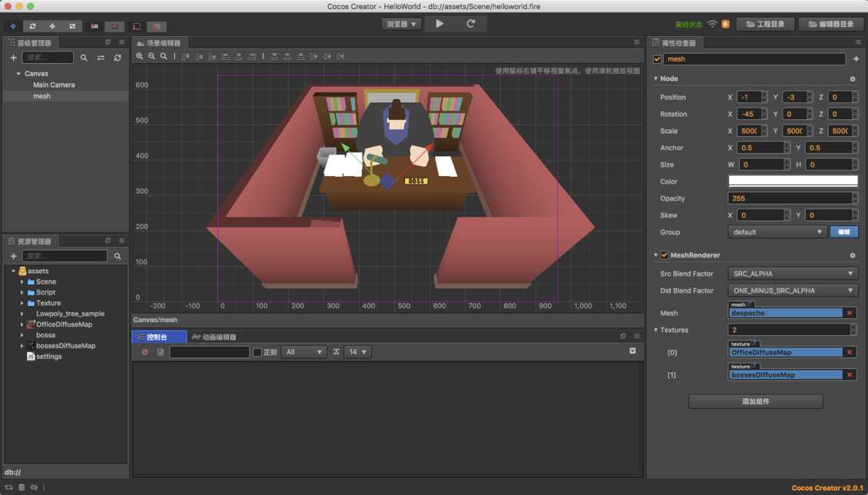The height and width of the screenshot is (495, 868).
Task: Refresh the hierarchy panel
Action: coord(118,58)
